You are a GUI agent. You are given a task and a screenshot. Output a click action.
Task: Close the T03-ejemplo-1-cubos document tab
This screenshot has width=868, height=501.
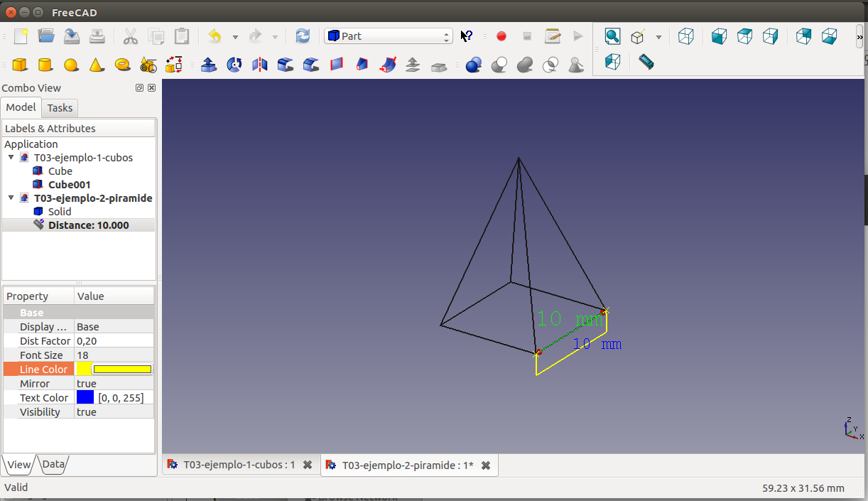pos(308,465)
